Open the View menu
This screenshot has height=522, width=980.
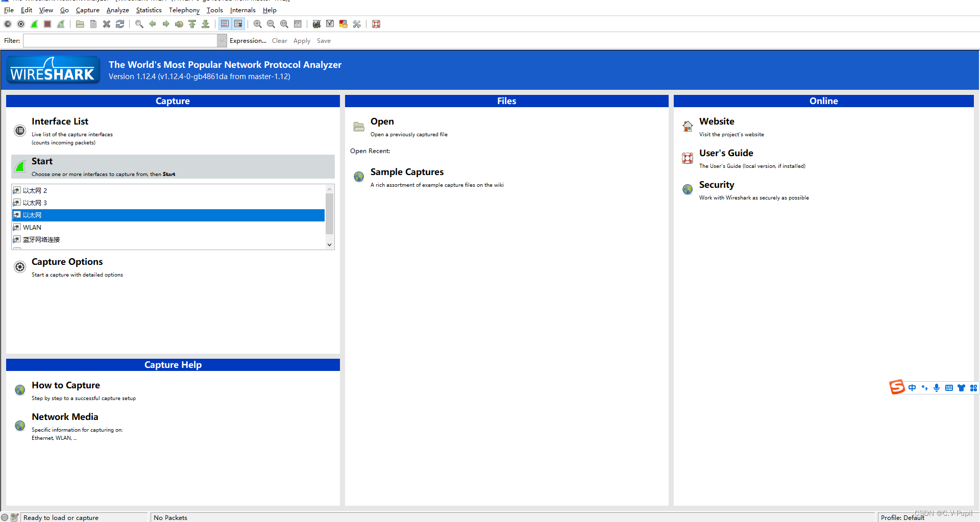pos(46,10)
